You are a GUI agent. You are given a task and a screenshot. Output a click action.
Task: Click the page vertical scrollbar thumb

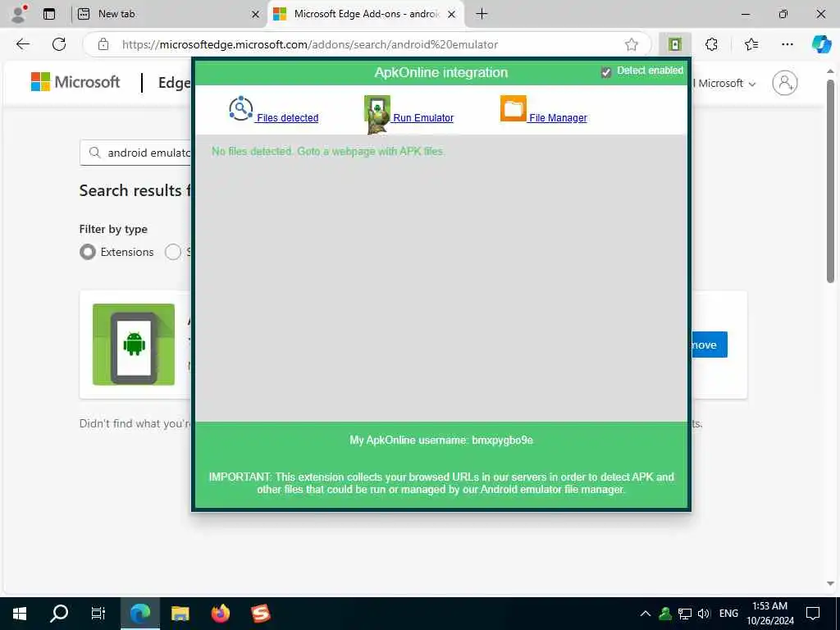(830, 181)
